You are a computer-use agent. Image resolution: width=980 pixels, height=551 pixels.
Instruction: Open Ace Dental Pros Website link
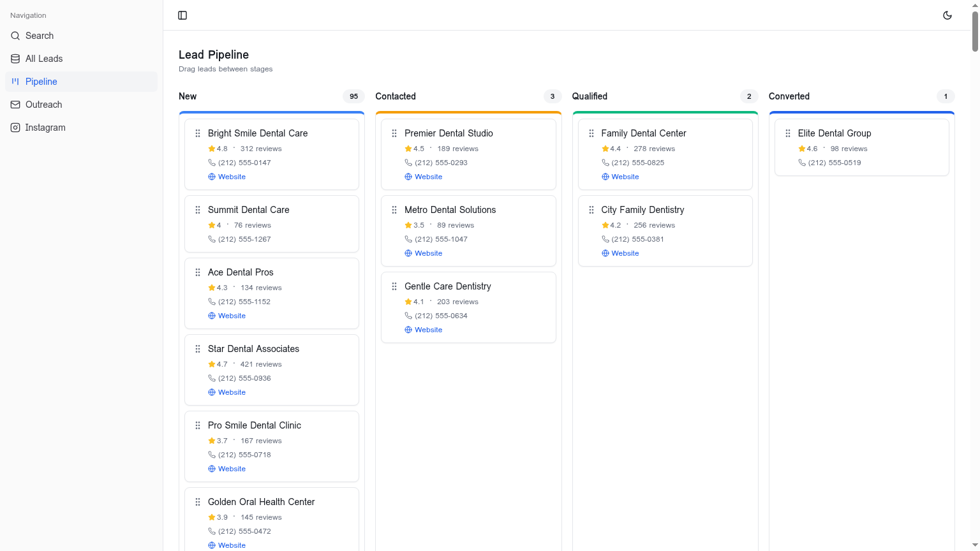click(227, 316)
